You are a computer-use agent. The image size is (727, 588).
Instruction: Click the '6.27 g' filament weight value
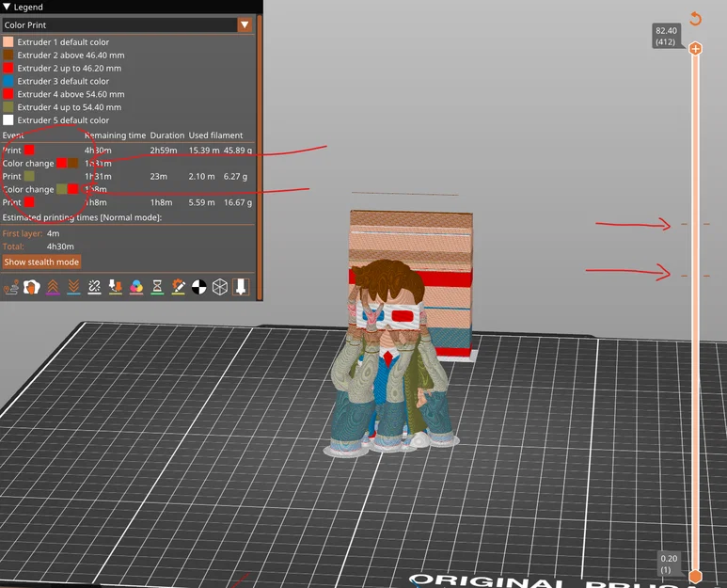point(235,176)
